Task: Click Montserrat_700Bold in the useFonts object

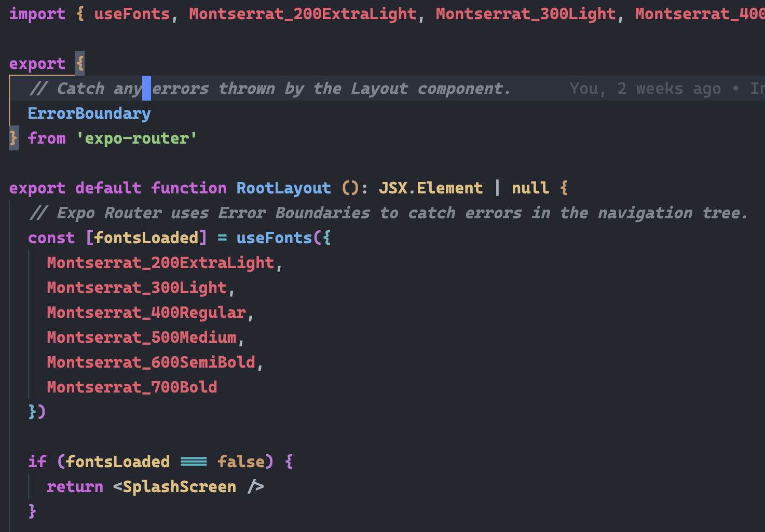Action: (x=132, y=387)
